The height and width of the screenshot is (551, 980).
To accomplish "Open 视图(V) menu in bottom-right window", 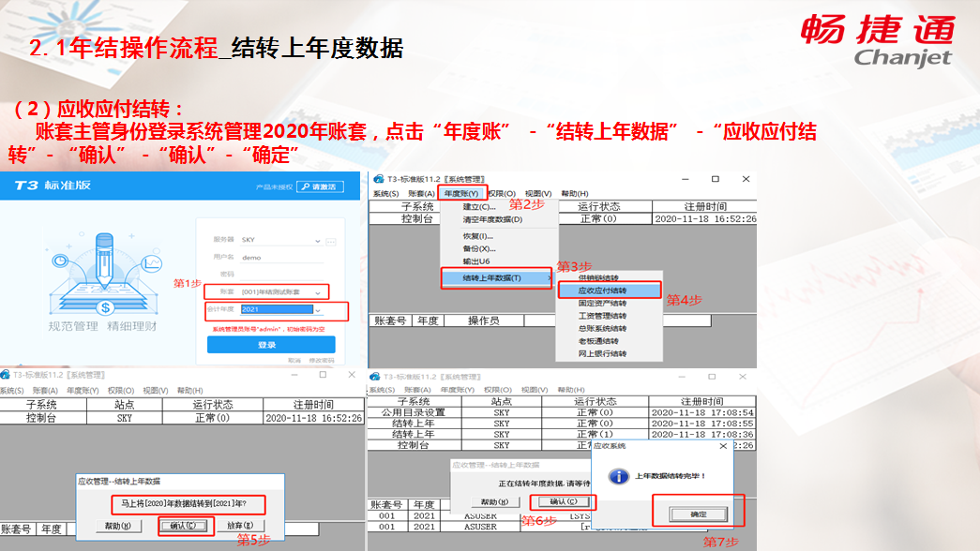I will coord(535,390).
